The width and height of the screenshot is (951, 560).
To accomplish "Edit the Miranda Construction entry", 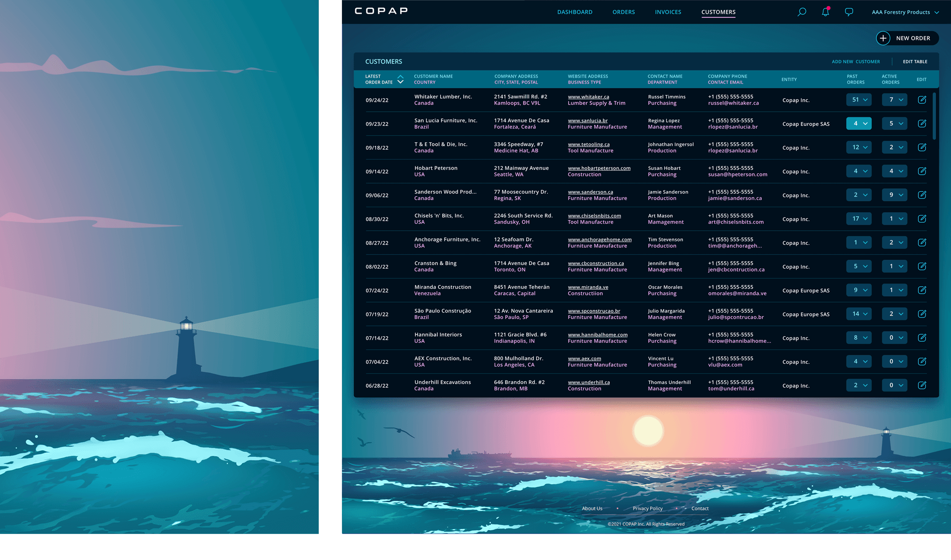I will (922, 290).
